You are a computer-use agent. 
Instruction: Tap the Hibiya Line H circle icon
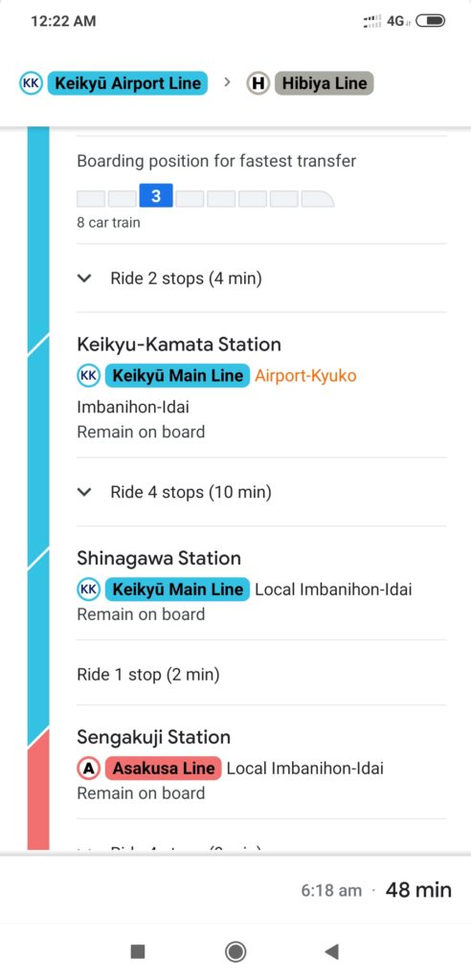tap(258, 83)
